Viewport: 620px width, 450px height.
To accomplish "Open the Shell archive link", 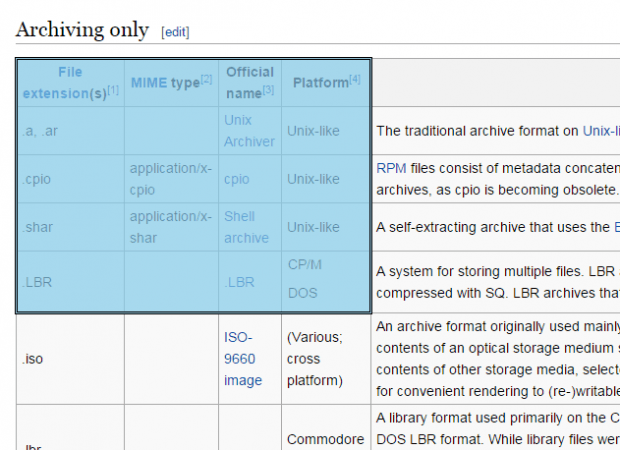I will click(246, 227).
